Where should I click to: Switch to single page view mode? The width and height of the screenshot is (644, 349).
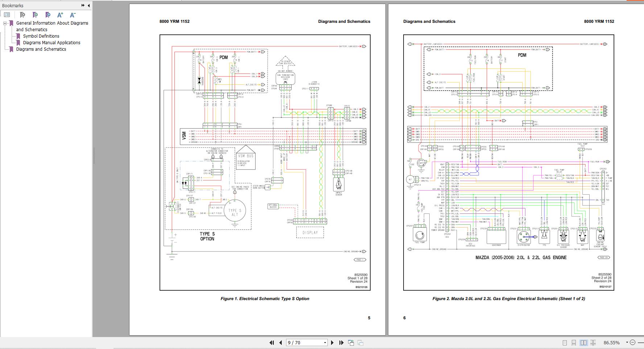565,342
